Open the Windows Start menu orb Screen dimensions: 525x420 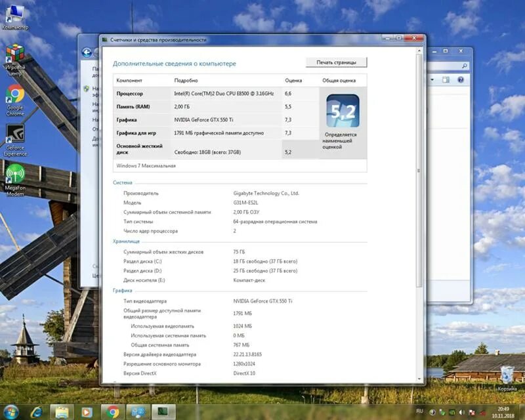(x=10, y=411)
